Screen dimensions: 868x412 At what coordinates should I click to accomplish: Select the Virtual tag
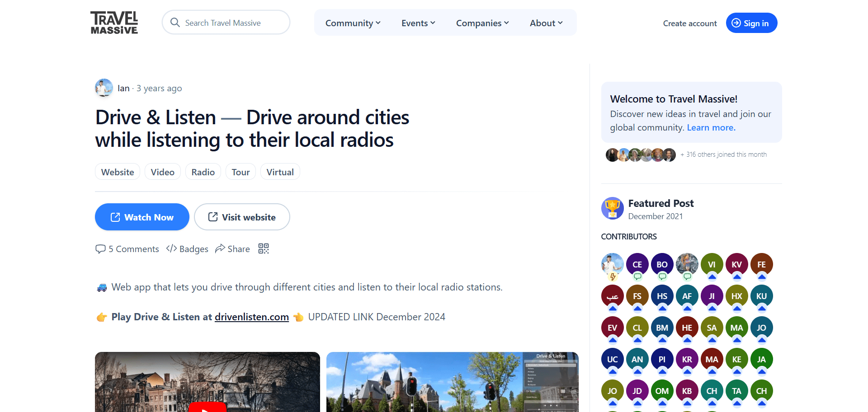280,172
